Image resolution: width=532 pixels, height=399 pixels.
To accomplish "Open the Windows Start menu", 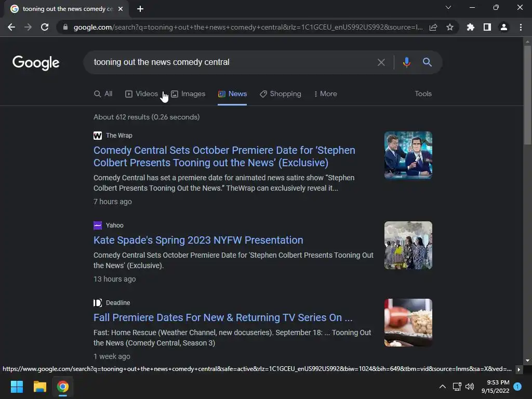I will pos(17,387).
